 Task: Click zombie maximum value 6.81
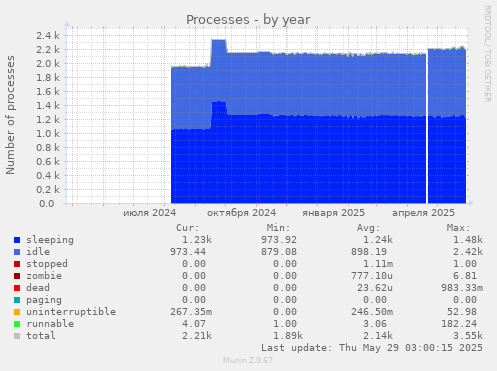tap(465, 276)
